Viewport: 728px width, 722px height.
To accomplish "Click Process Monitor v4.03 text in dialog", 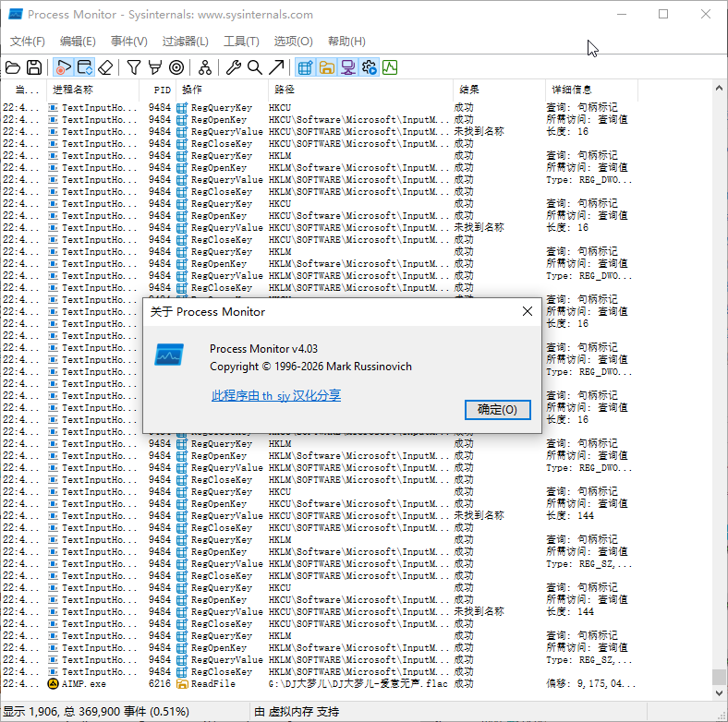I will 263,349.
